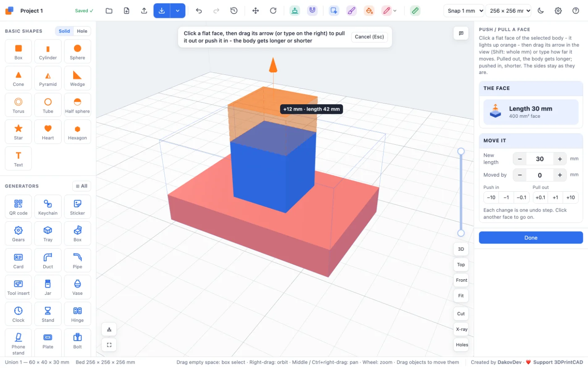The image size is (588, 368).
Task: Toggle the purple magnet snap icon
Action: point(312,11)
